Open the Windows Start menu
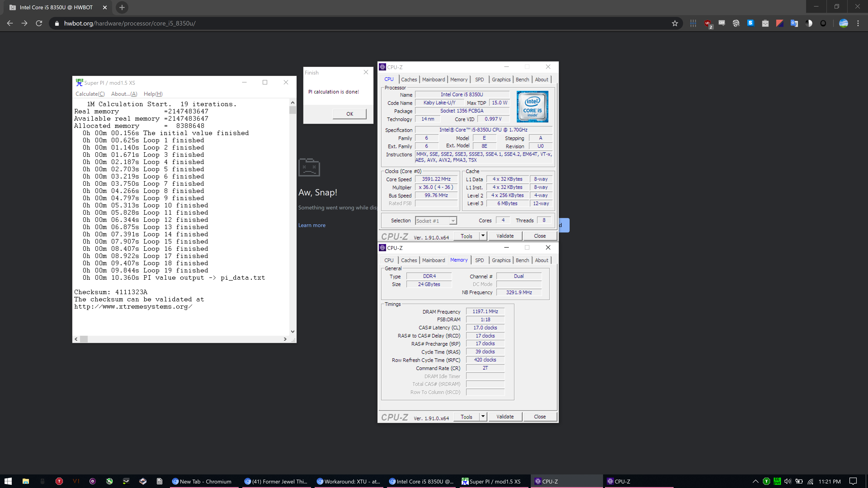 8,481
